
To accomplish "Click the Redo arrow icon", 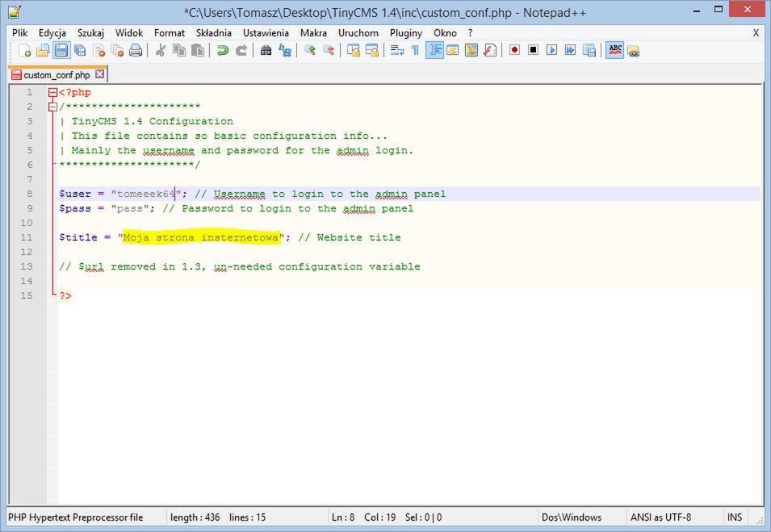I will [x=241, y=50].
